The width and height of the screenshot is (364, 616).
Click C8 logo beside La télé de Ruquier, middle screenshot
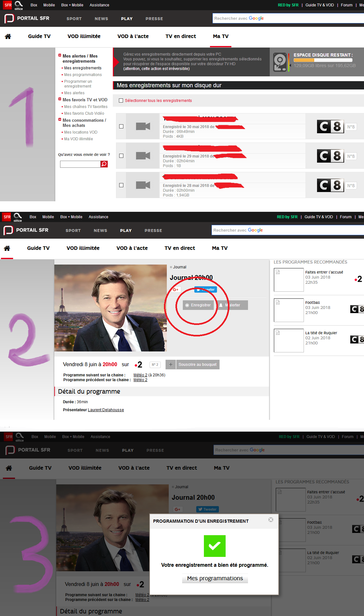(357, 339)
